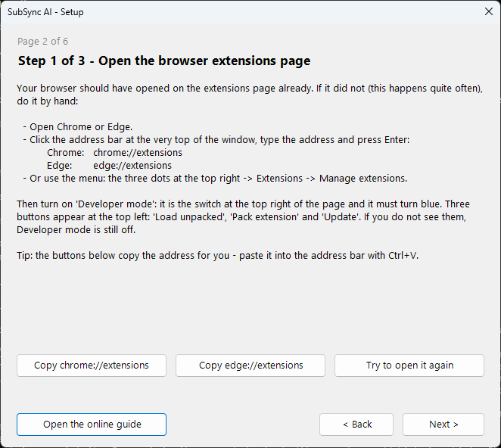Click 'Try to open it again'
Screen dimensions: 501x448
[x=409, y=366]
